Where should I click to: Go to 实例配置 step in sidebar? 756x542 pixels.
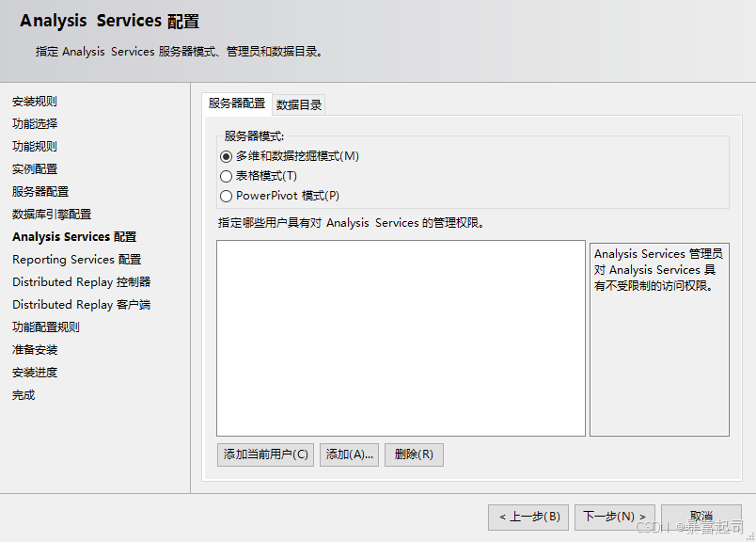point(35,169)
